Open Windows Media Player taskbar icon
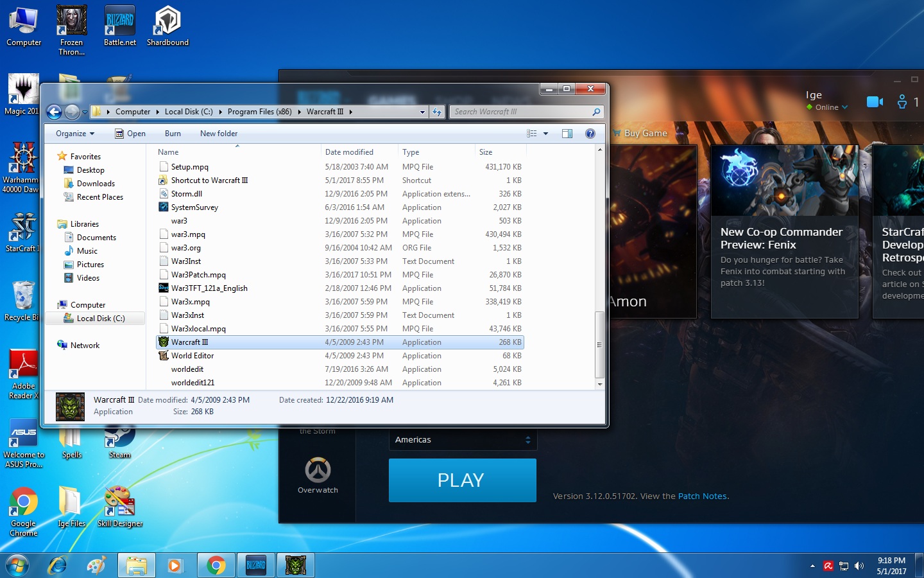The height and width of the screenshot is (578, 924). click(x=175, y=566)
